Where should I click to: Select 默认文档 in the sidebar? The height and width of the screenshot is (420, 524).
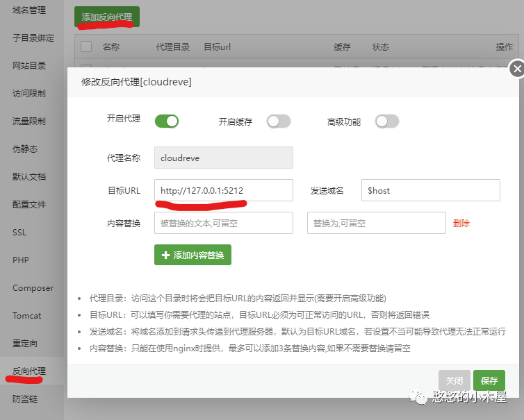(x=29, y=176)
